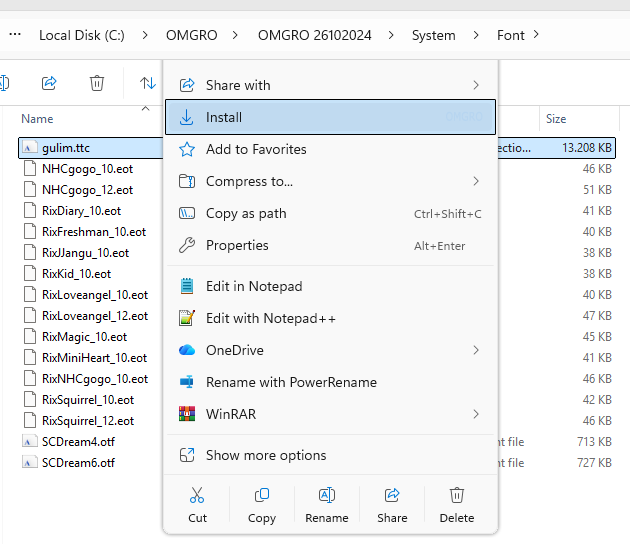Viewport: 630px width, 544px height.
Task: Open the toolbar sort arrows icon
Action: 147,83
